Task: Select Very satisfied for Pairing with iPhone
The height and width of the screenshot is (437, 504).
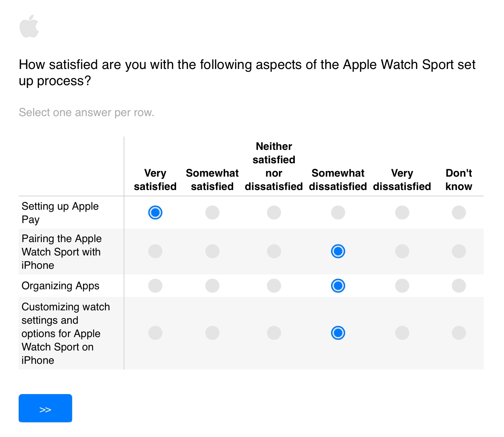Action: (x=155, y=251)
